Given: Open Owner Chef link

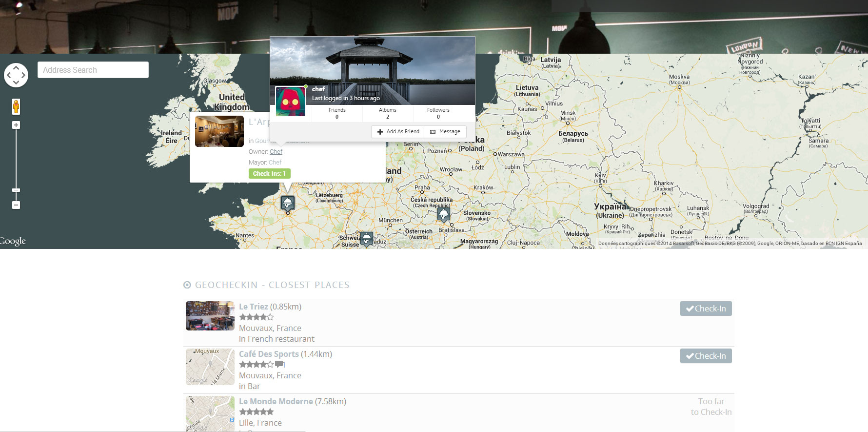Looking at the screenshot, I should [x=276, y=152].
